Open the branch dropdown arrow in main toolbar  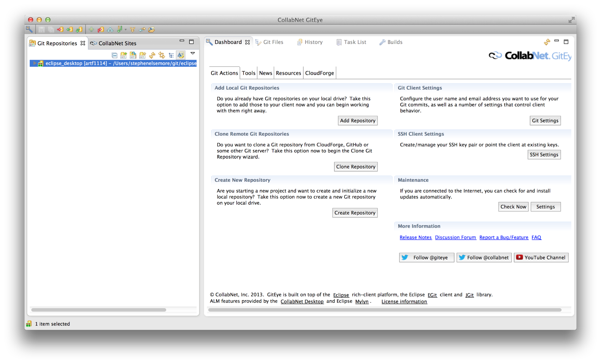[126, 30]
